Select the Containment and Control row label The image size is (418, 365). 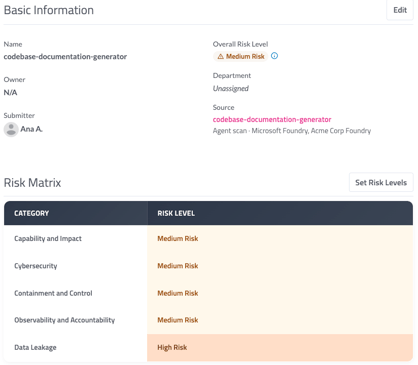(53, 293)
